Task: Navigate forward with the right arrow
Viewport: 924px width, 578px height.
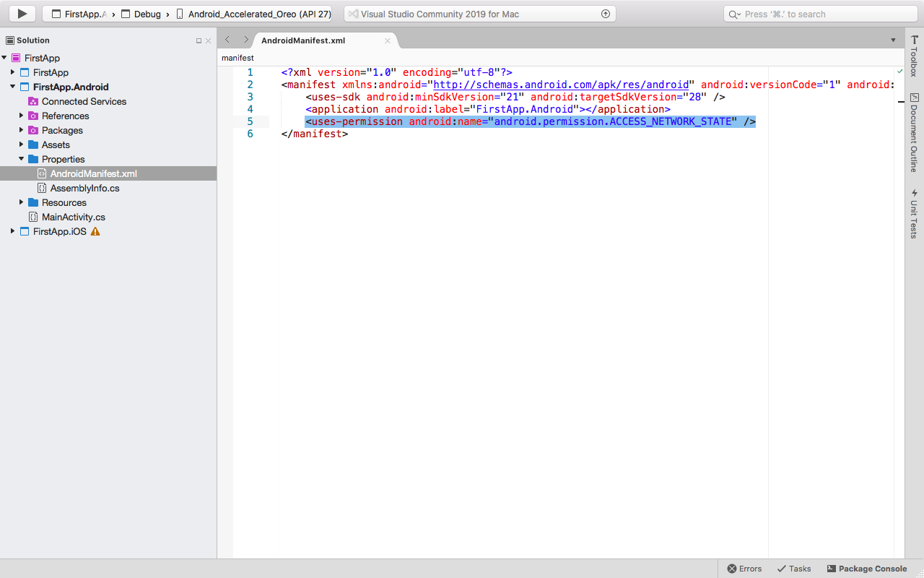Action: tap(245, 40)
